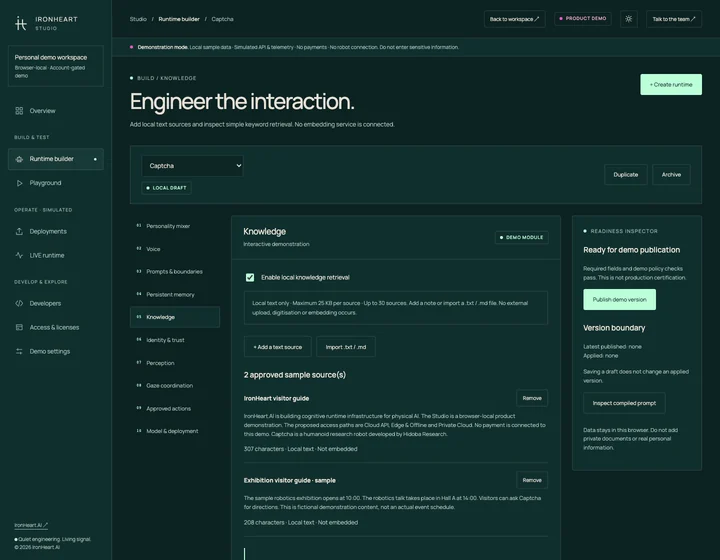Open the Overview page

coord(56,111)
